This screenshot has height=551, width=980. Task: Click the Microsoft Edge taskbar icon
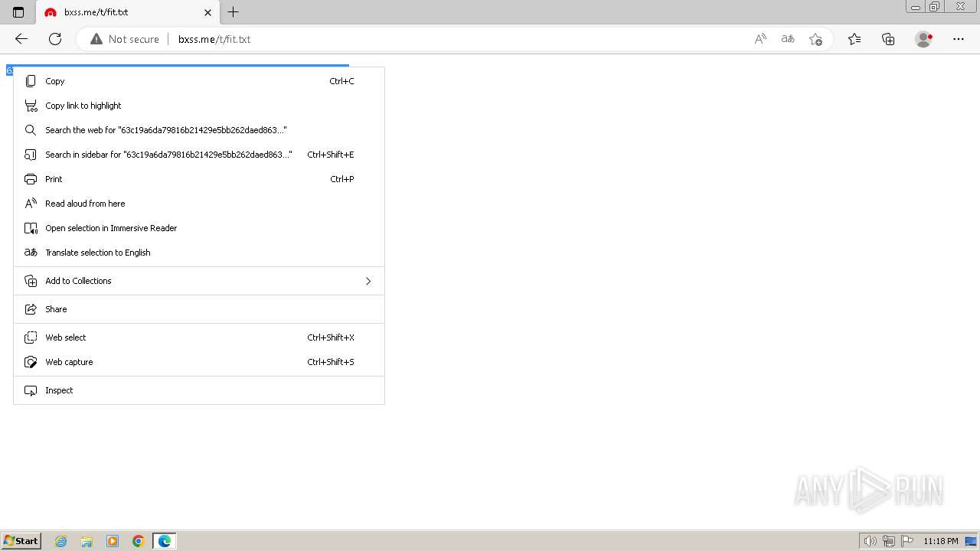(x=165, y=541)
